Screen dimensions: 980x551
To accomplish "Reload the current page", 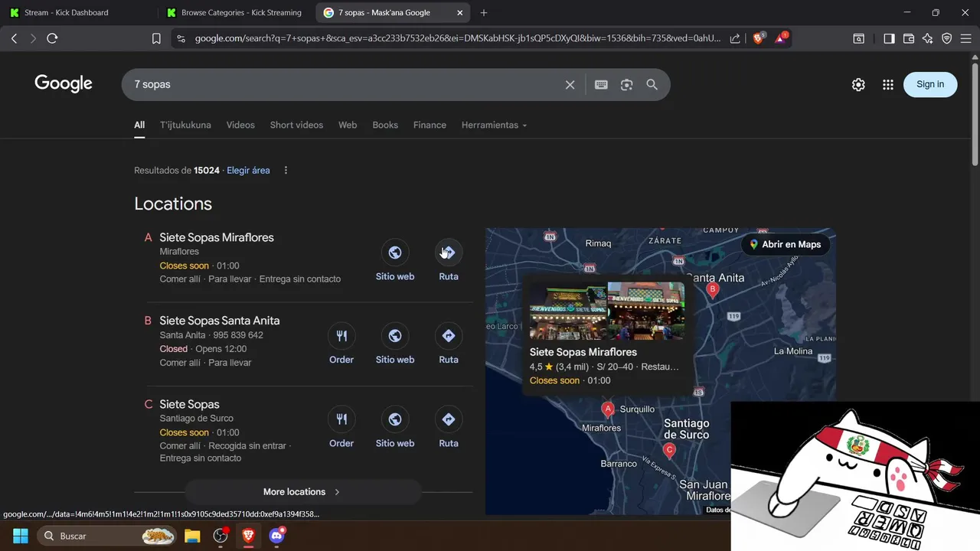I will [52, 38].
